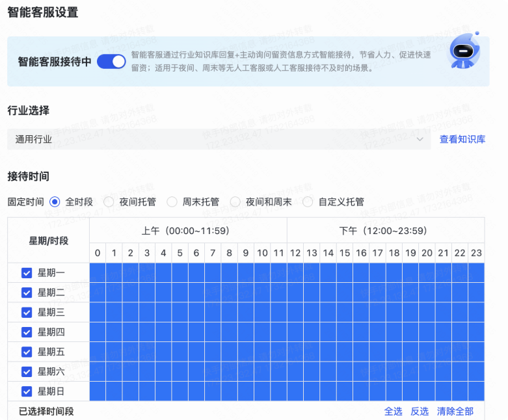
Task: Click hour column header 0
Action: 98,253
